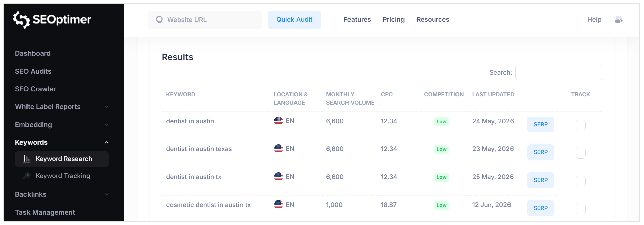Open SEO Audits in the sidebar
The image size is (644, 225).
coord(33,71)
